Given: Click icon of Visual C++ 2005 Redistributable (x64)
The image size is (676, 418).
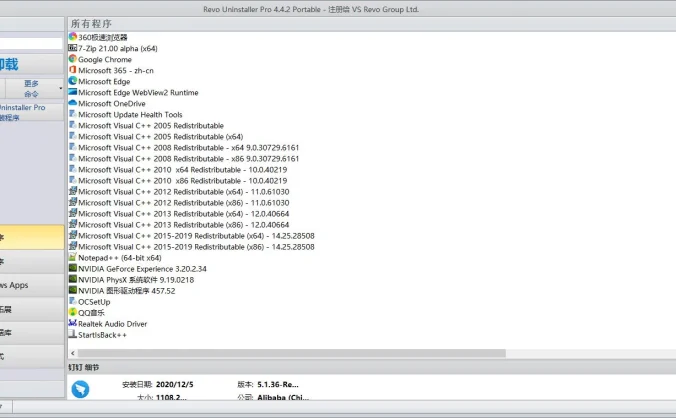Looking at the screenshot, I should pos(73,136).
